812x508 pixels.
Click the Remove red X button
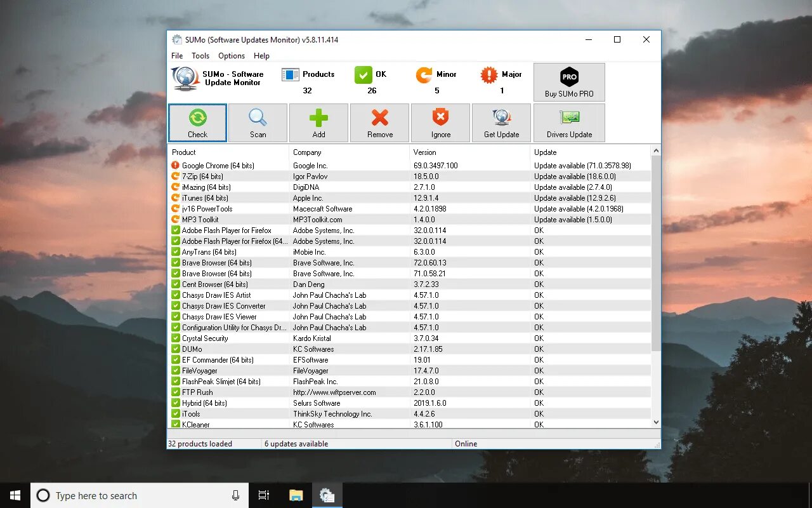click(x=379, y=123)
